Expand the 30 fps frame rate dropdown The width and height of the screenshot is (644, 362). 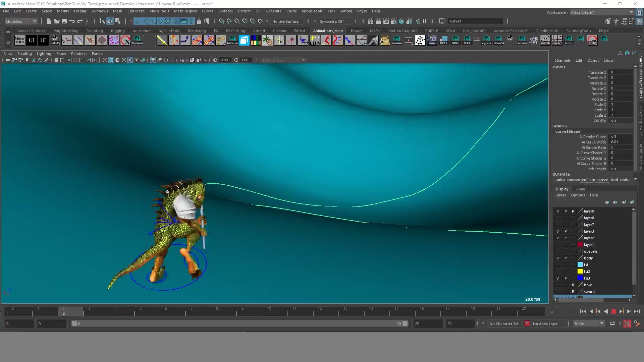pyautogui.click(x=589, y=323)
